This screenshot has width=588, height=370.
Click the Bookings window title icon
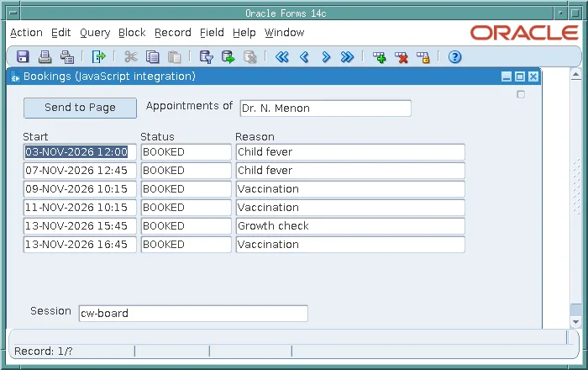tap(15, 77)
